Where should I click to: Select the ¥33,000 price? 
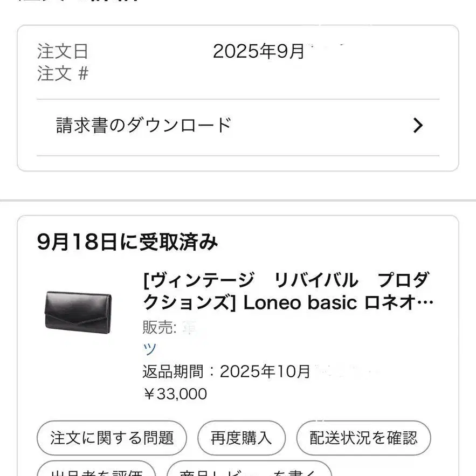coord(175,394)
